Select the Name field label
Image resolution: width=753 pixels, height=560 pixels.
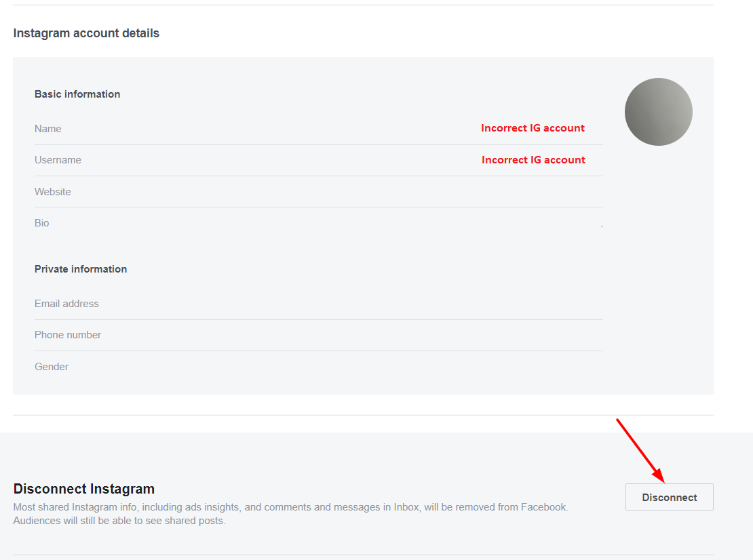48,129
